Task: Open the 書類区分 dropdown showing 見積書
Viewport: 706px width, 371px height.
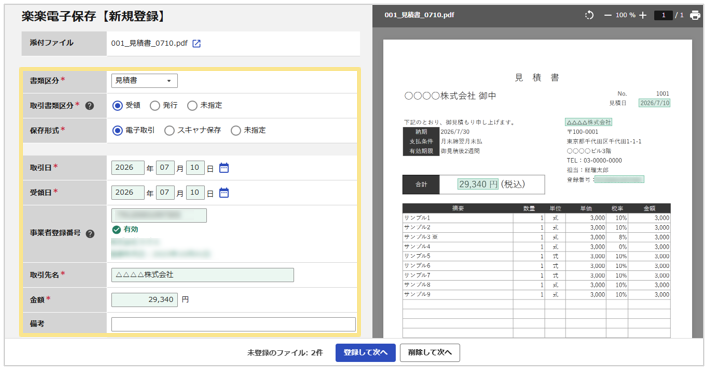Action: click(144, 81)
